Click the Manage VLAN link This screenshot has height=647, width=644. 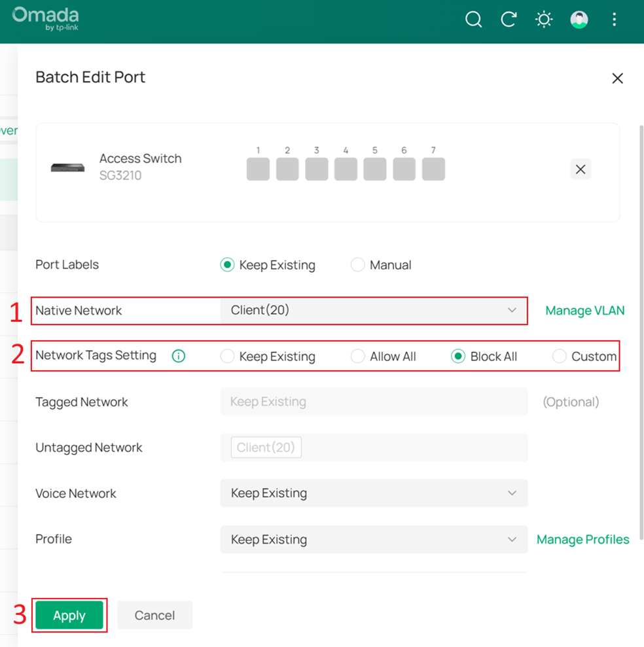pyautogui.click(x=584, y=310)
